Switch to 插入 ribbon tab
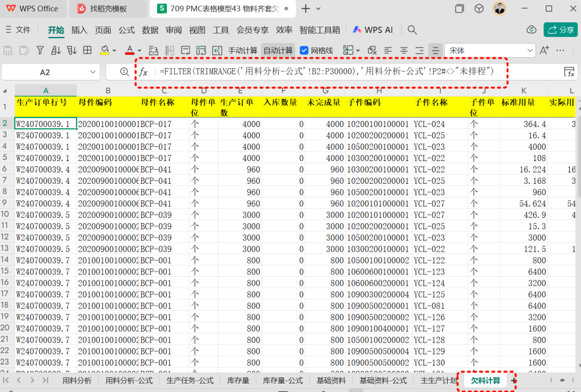Screen dimensions: 581x392 79,30
